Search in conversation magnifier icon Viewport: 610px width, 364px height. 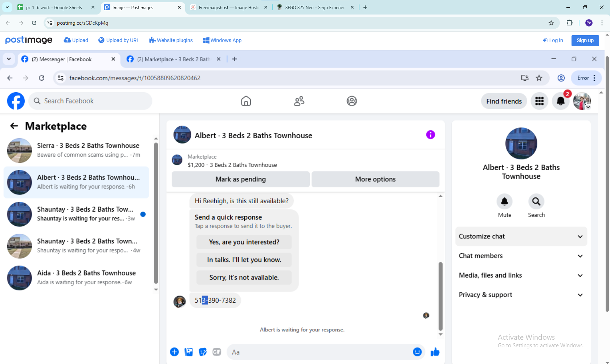tap(536, 201)
